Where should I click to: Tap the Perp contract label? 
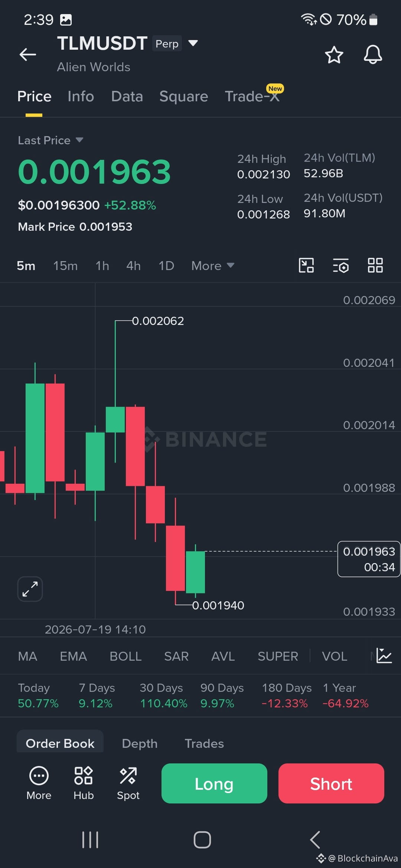[x=167, y=43]
